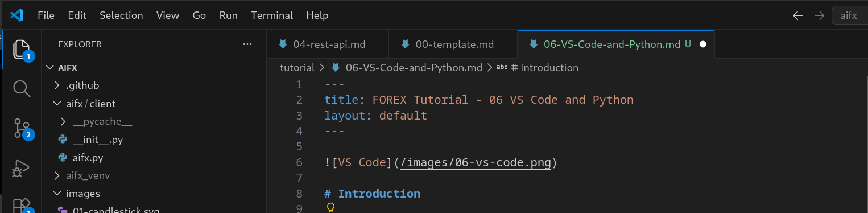Viewport: 868px width, 213px height.
Task: Click the # Introduction breadcrumb segment
Action: coord(544,68)
